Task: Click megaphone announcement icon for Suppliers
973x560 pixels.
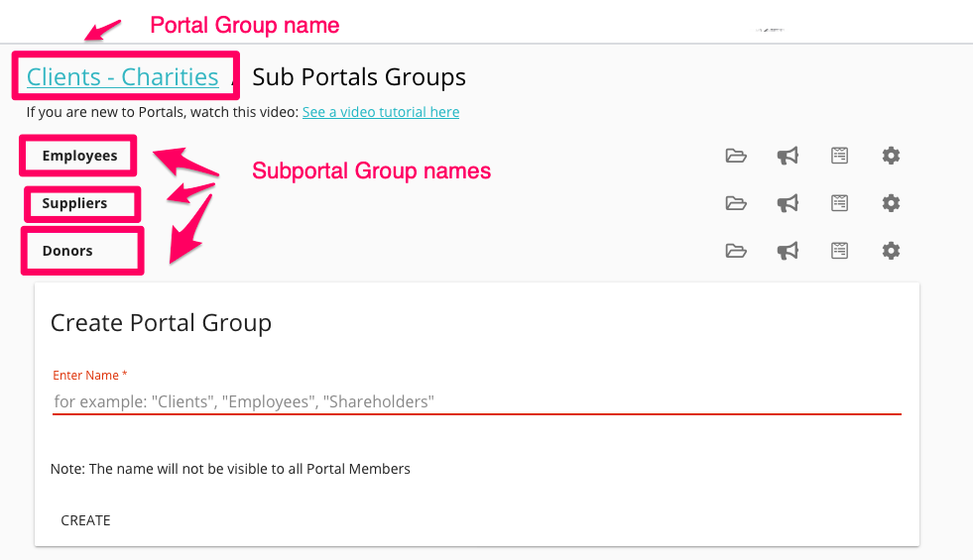Action: coord(788,203)
